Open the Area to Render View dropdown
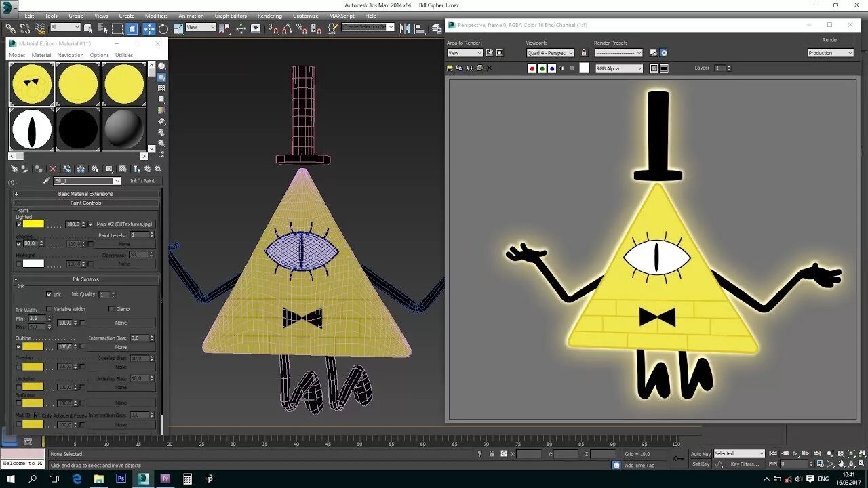The width and height of the screenshot is (868, 488). (465, 53)
